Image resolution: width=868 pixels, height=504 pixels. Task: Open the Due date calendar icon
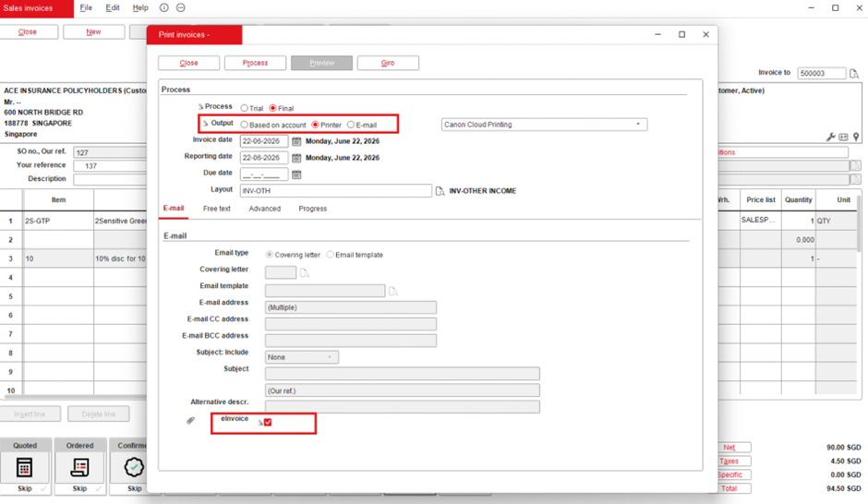pos(296,174)
